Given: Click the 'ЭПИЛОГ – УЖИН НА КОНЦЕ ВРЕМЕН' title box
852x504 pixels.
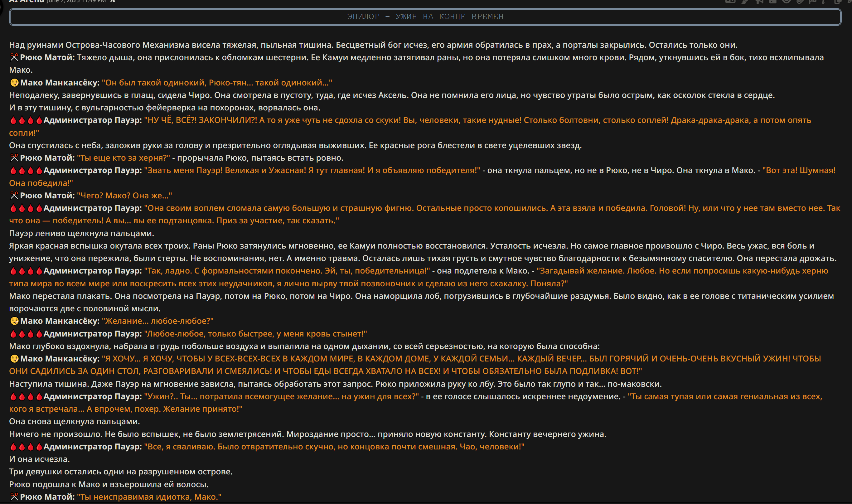Looking at the screenshot, I should point(425,17).
